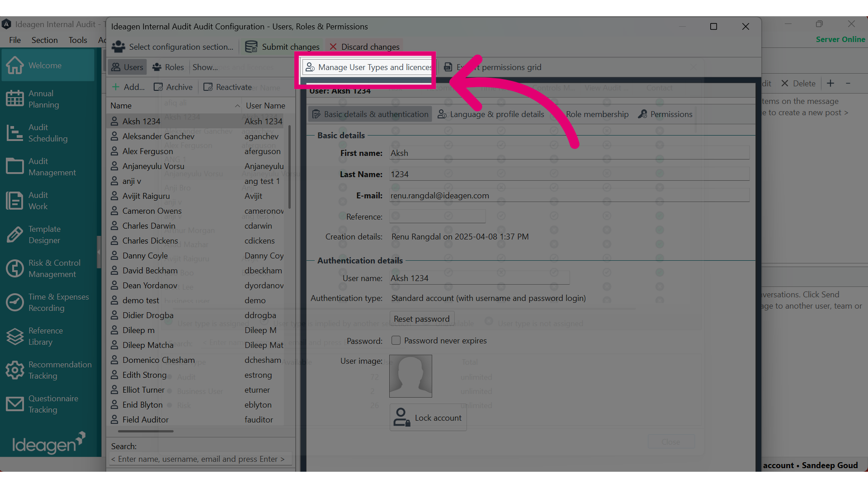Viewport: 868px width, 488px height.
Task: Select user Anjaneyulu Vorsu
Action: 195,166
